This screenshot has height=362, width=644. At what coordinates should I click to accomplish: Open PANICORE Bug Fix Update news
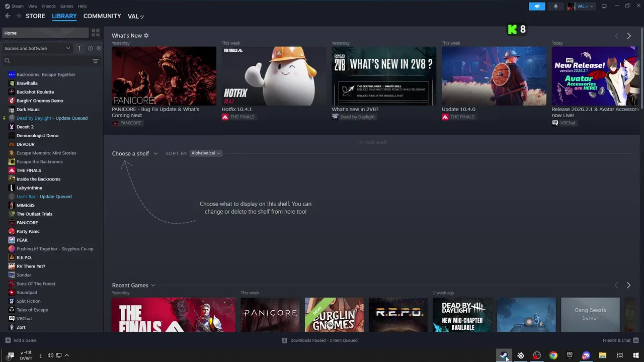click(164, 76)
